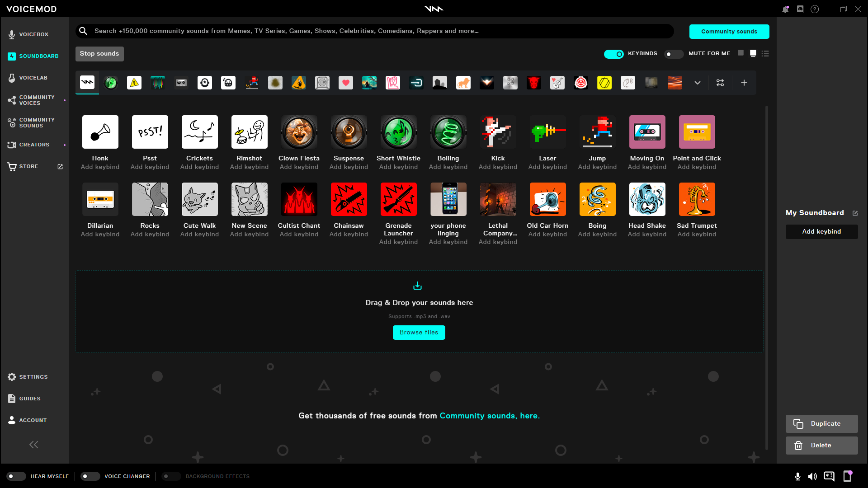Enable the Mute For Me toggle

(x=674, y=54)
